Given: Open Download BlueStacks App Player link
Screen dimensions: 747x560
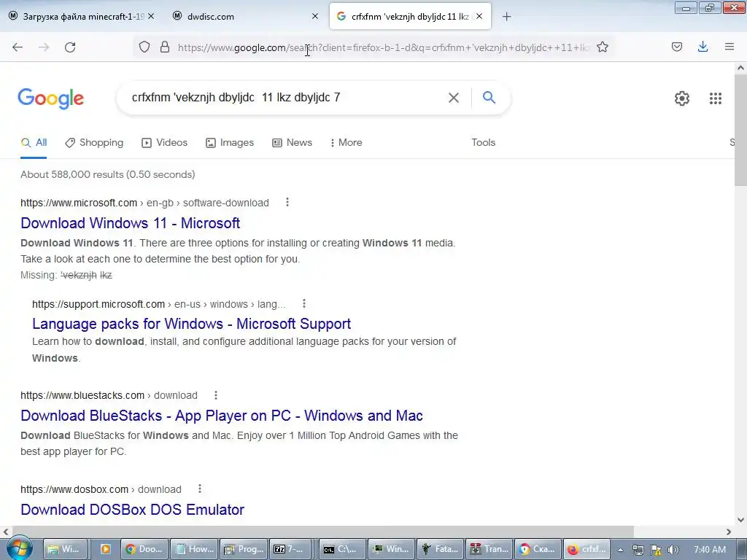Looking at the screenshot, I should pyautogui.click(x=222, y=416).
